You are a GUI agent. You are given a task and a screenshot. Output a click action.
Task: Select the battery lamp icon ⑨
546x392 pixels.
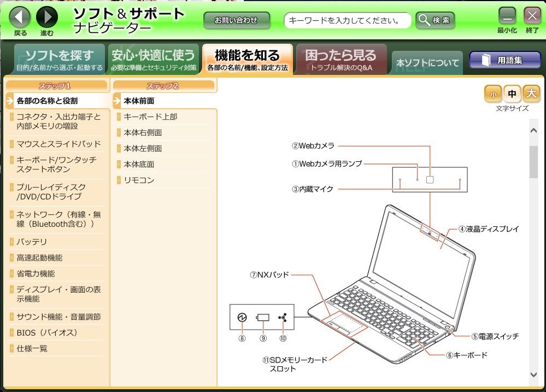(263, 318)
